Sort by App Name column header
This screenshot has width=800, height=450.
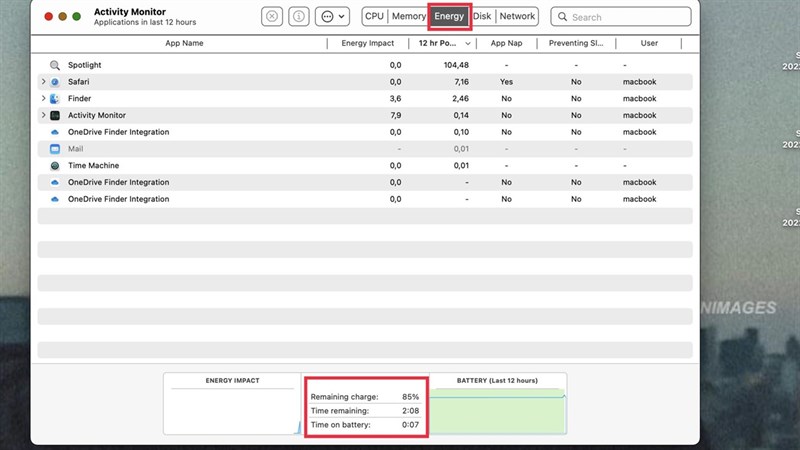pos(184,43)
